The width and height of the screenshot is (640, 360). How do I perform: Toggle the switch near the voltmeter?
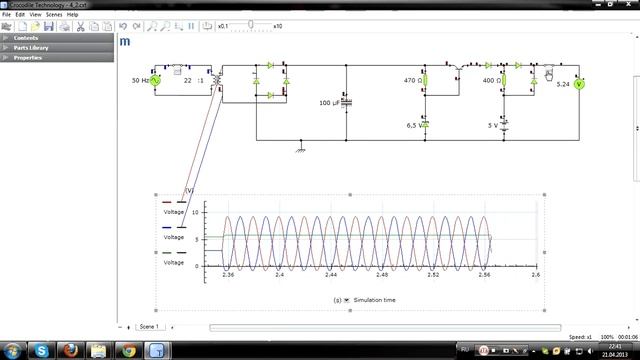pyautogui.click(x=549, y=66)
